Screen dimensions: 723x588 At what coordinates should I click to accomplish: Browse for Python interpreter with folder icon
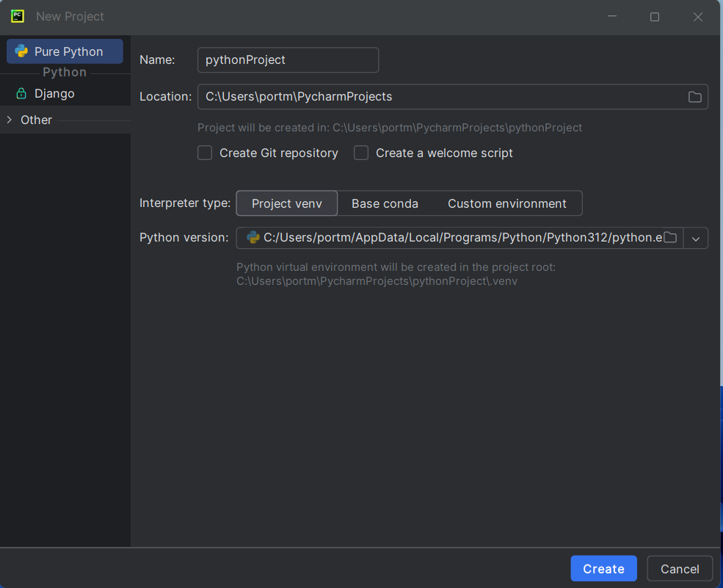point(670,238)
